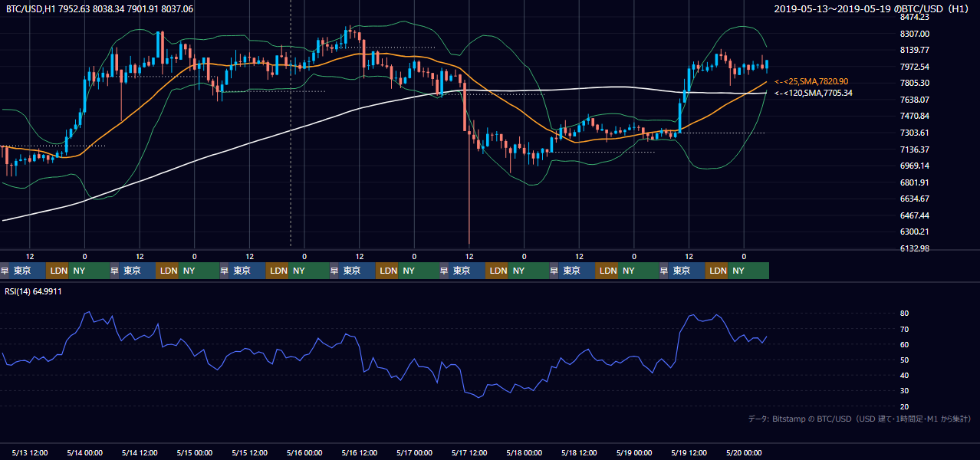This screenshot has height=460, width=980.
Task: Select the 5/15 00:00 date label
Action: (194, 453)
